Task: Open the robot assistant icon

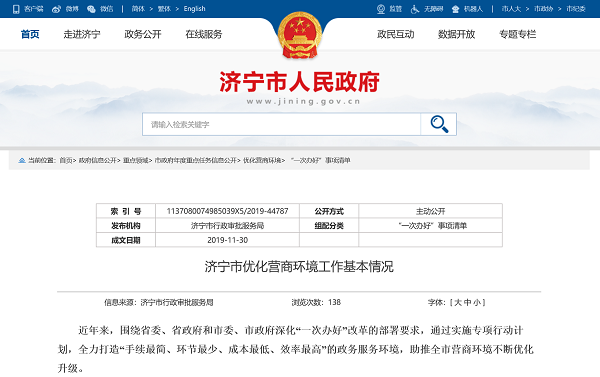Action: tap(455, 9)
